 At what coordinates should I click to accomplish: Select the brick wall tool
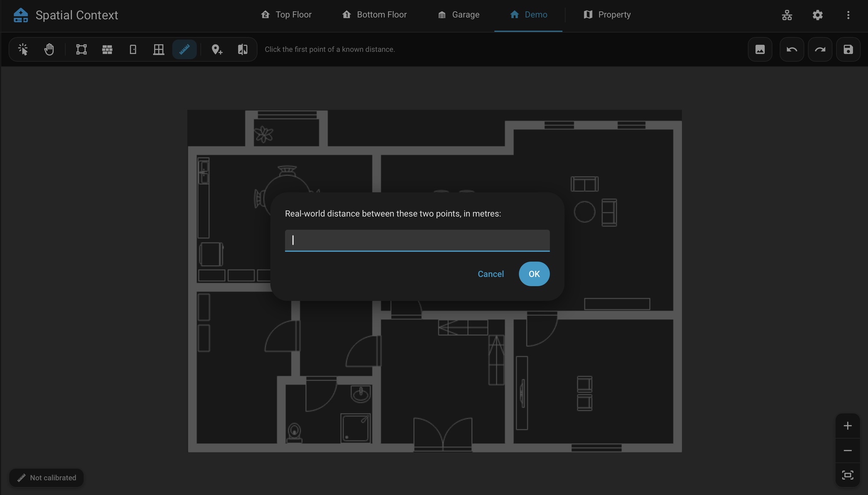point(107,49)
